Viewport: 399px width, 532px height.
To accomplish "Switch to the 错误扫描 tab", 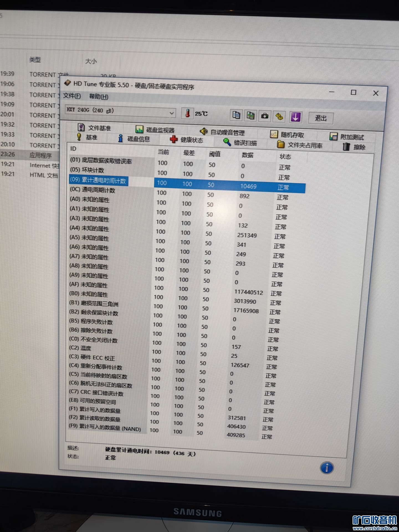I will coord(240,143).
